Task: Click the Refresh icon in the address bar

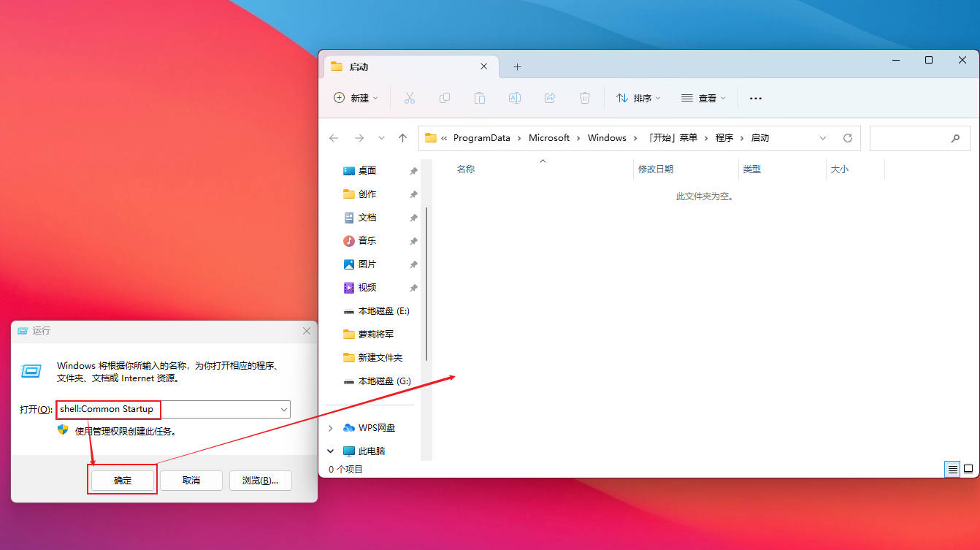Action: click(847, 137)
